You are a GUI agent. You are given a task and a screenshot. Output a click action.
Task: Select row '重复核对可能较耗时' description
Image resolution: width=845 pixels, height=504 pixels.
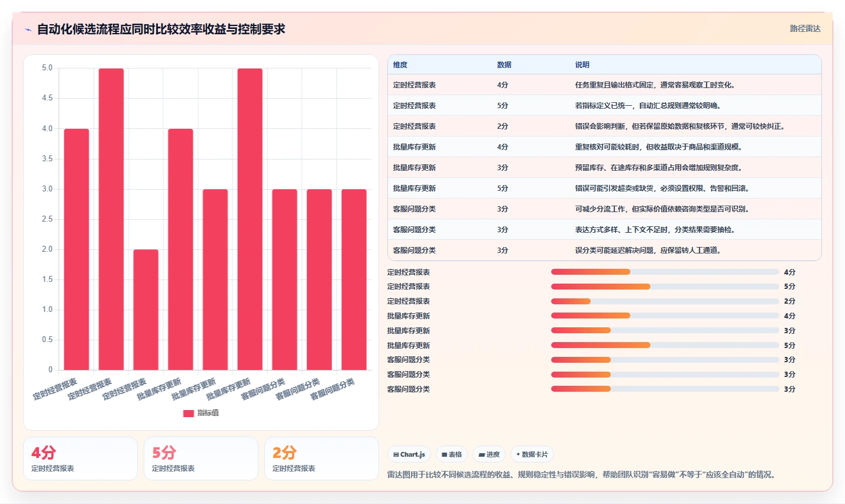coord(659,147)
